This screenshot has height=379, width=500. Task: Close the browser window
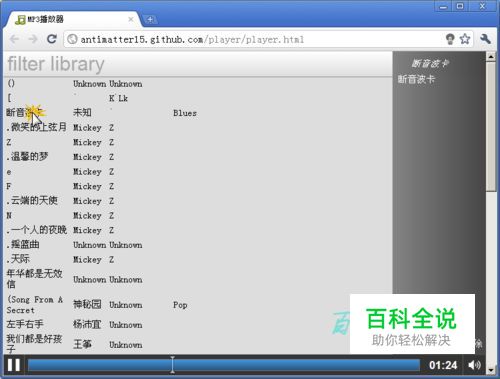point(482,6)
